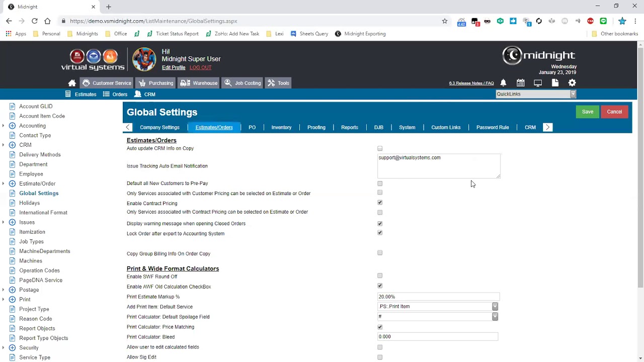
Task: Open the notifications bell icon
Action: coord(503,83)
